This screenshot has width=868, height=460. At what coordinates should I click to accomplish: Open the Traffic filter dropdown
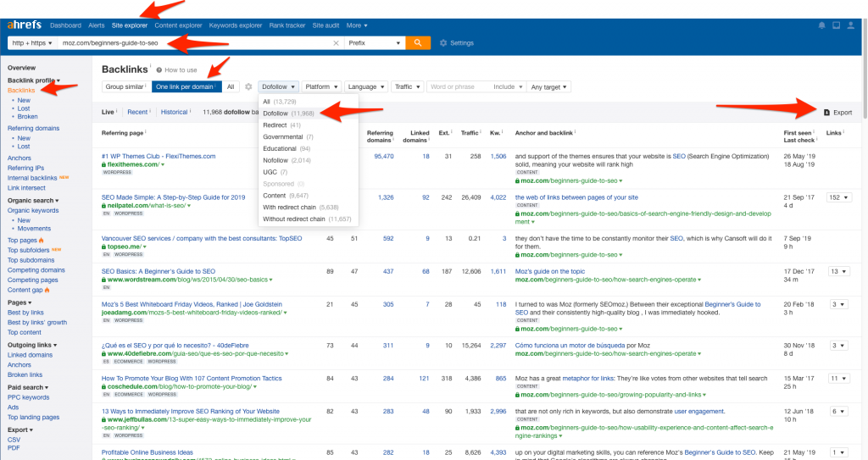pyautogui.click(x=408, y=87)
